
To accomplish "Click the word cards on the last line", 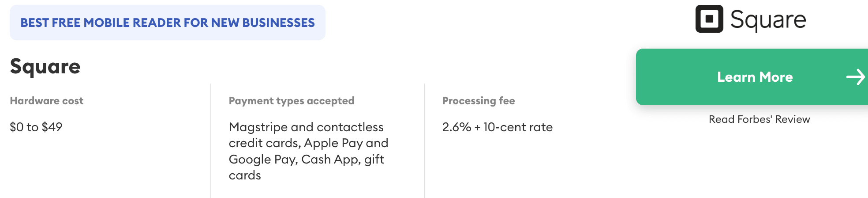I will [x=245, y=175].
